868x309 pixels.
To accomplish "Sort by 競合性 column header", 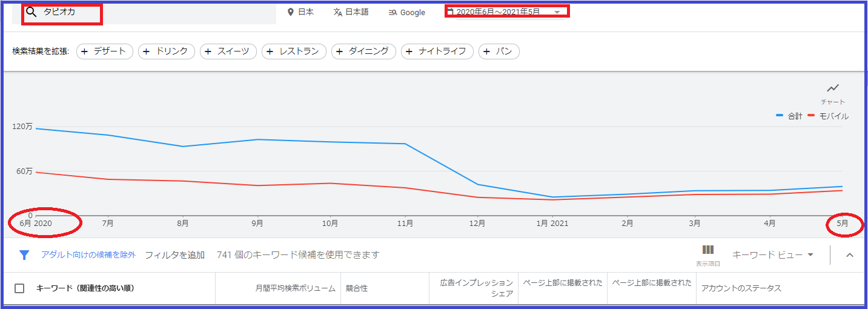I will pyautogui.click(x=357, y=288).
